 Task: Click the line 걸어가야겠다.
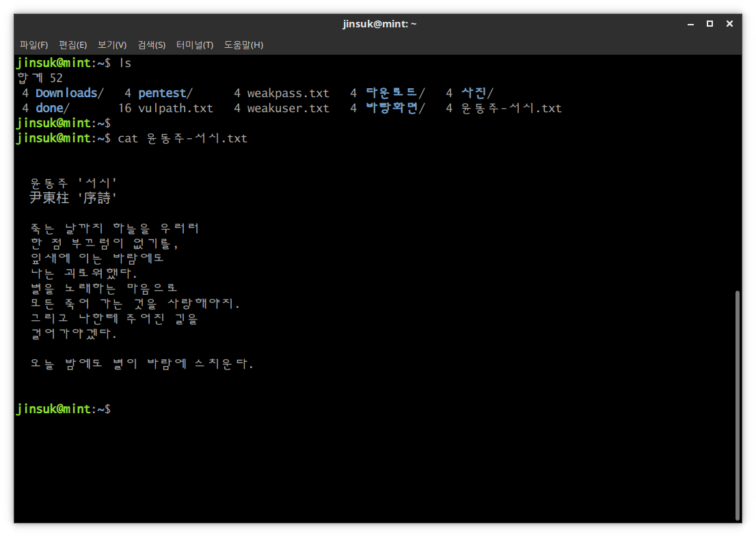tap(73, 333)
